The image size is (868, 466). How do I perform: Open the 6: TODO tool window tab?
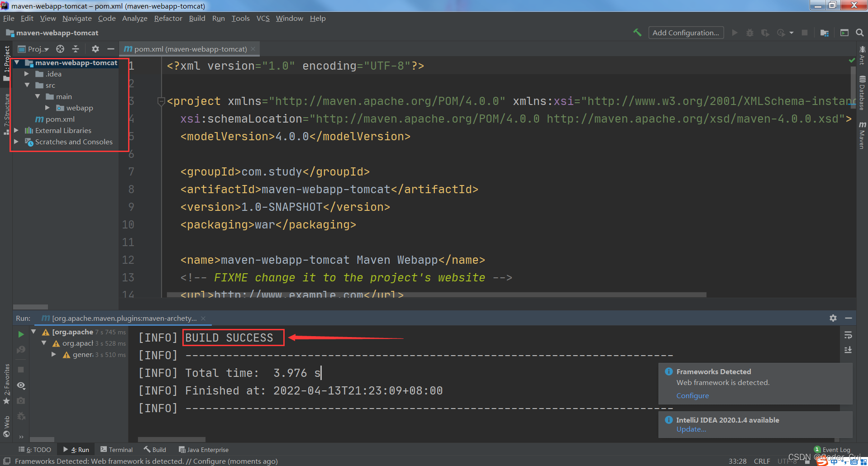pos(35,450)
